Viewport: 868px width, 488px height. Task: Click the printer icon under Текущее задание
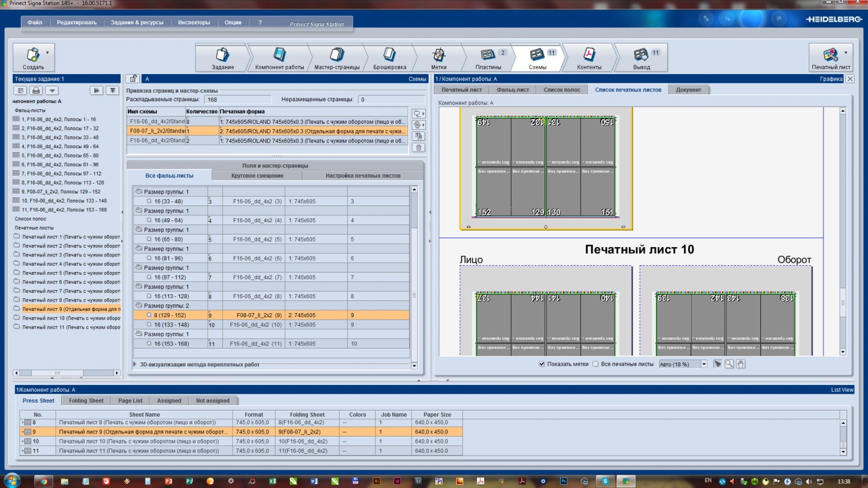click(36, 90)
